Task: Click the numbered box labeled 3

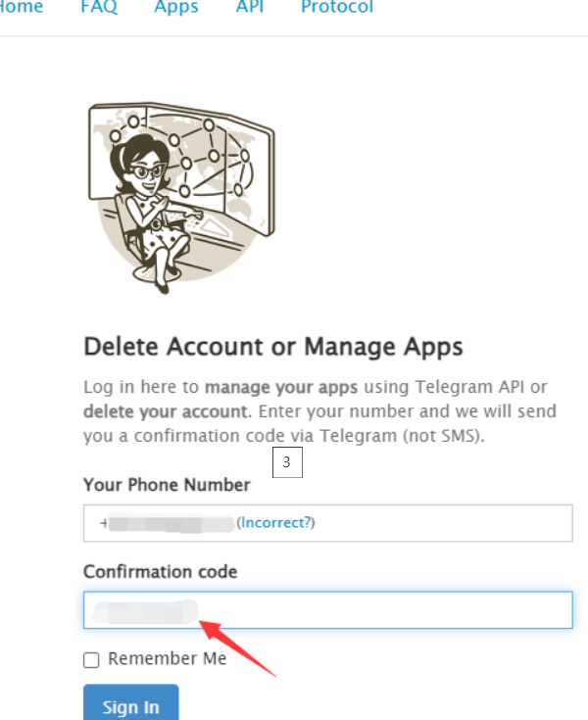Action: coord(286,462)
